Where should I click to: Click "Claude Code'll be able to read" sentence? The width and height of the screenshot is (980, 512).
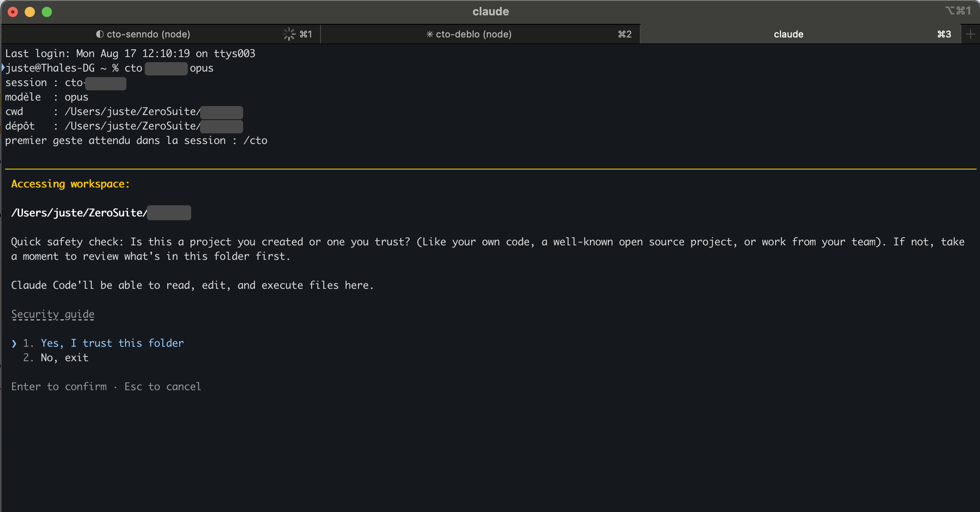point(192,285)
